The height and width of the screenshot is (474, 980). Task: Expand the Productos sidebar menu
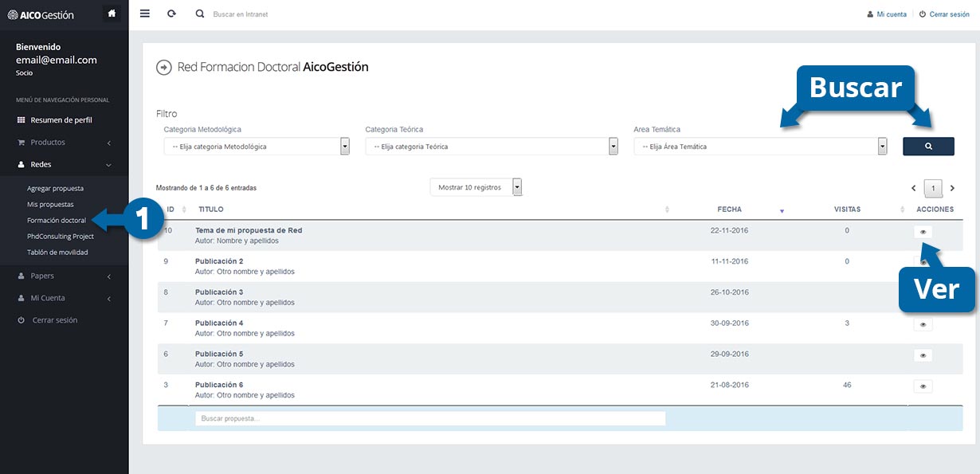point(64,142)
